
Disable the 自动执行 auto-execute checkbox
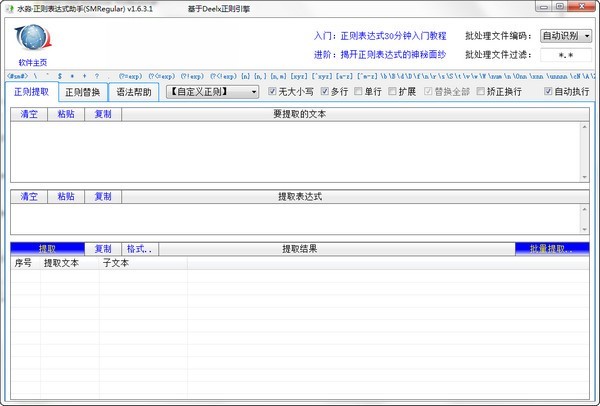pyautogui.click(x=550, y=92)
